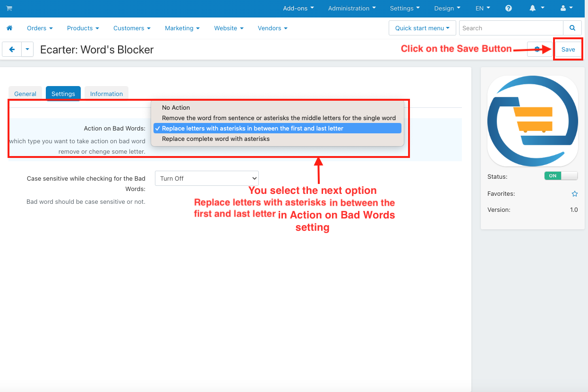Click the Version 1.0 value

(574, 209)
